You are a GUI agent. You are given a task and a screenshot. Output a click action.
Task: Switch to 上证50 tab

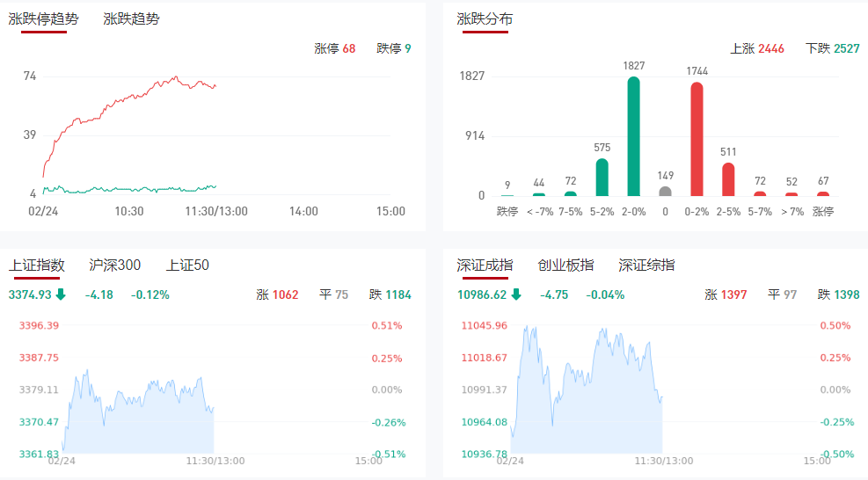[187, 265]
